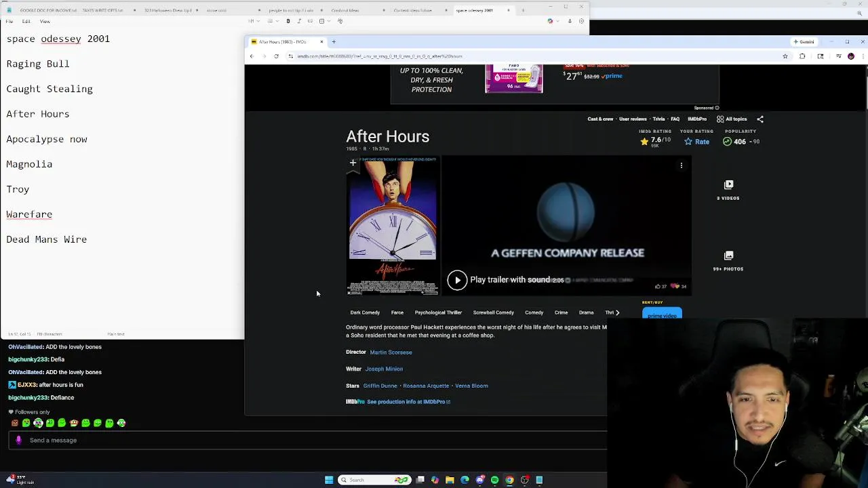Image resolution: width=868 pixels, height=488 pixels.
Task: Open Rosanna Arquette's page
Action: pos(426,386)
